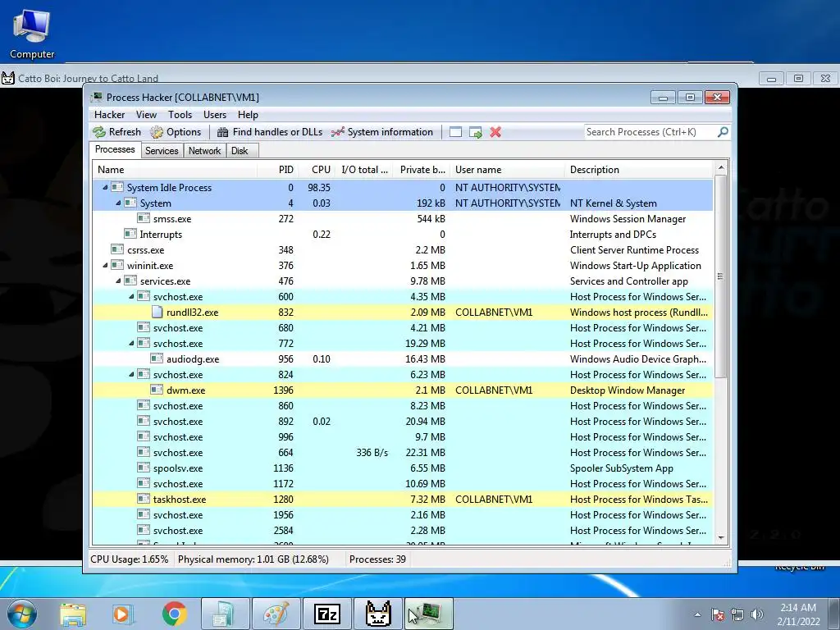Viewport: 840px width, 630px height.
Task: Open Windows Media Player taskbar icon
Action: (x=121, y=614)
